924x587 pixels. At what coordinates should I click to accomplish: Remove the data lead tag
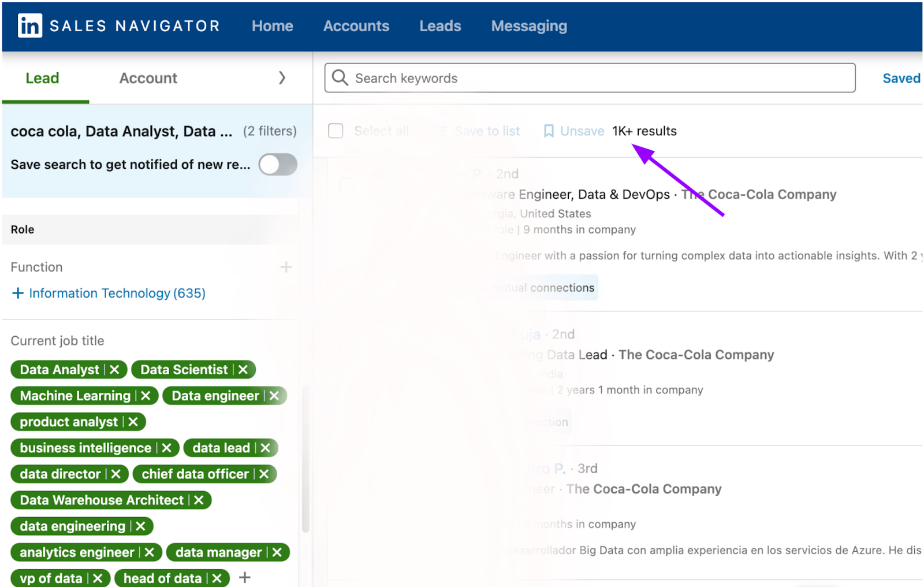click(266, 448)
